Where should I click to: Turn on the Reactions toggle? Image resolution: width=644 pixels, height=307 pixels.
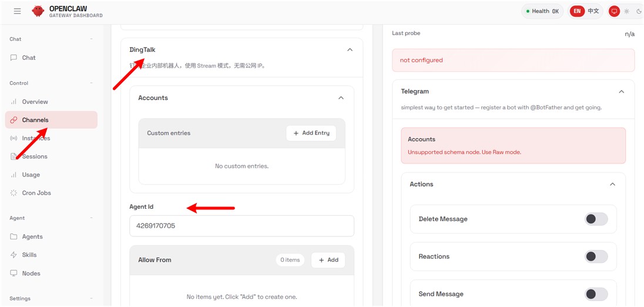(596, 256)
